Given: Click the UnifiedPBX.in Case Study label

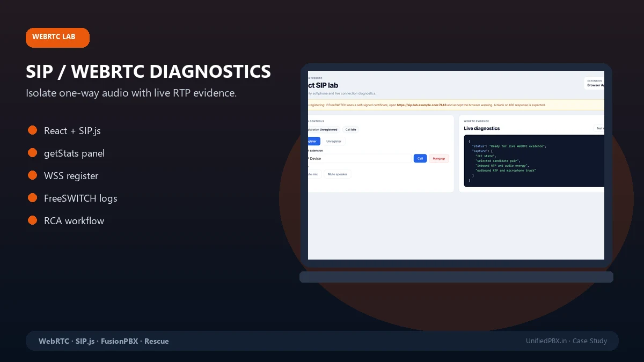Looking at the screenshot, I should tap(566, 341).
